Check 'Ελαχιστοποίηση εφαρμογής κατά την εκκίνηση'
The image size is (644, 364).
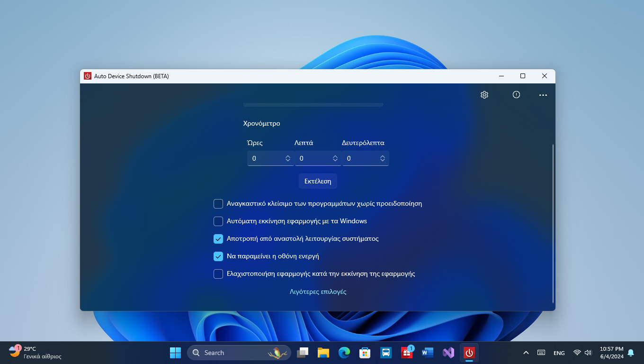(x=218, y=274)
